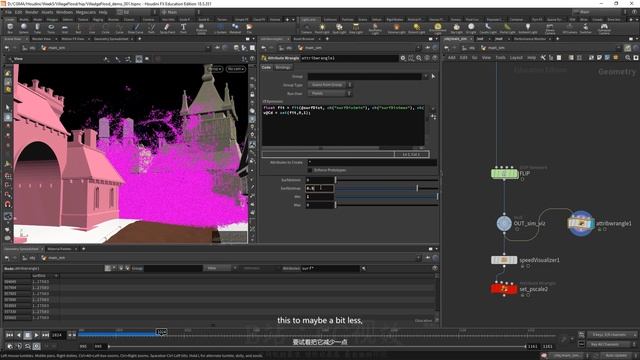Jump to first frame button

9,335
